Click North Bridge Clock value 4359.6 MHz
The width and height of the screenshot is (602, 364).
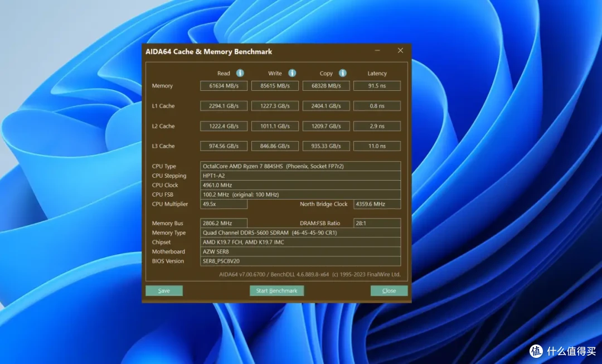pos(377,204)
